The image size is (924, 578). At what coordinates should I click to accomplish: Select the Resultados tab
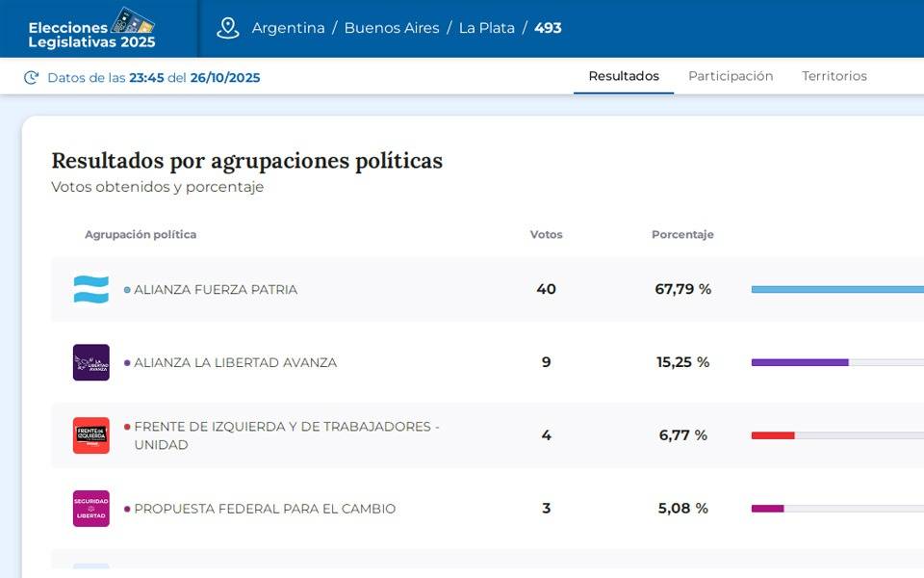pos(624,76)
